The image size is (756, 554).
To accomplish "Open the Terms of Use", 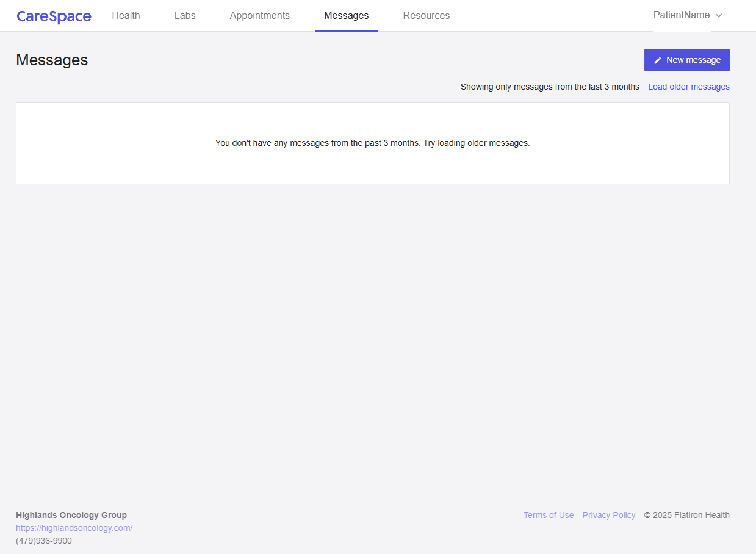I will (548, 515).
